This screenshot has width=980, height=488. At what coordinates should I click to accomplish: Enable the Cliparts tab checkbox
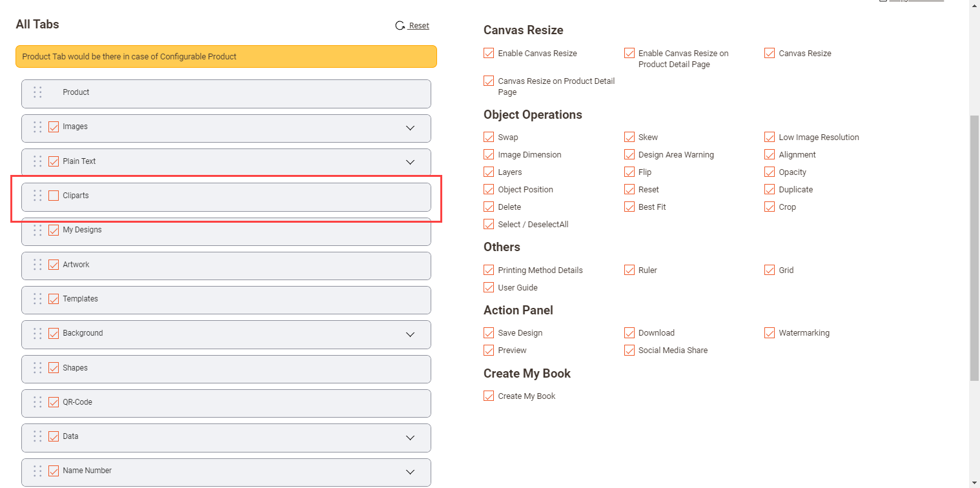[54, 196]
